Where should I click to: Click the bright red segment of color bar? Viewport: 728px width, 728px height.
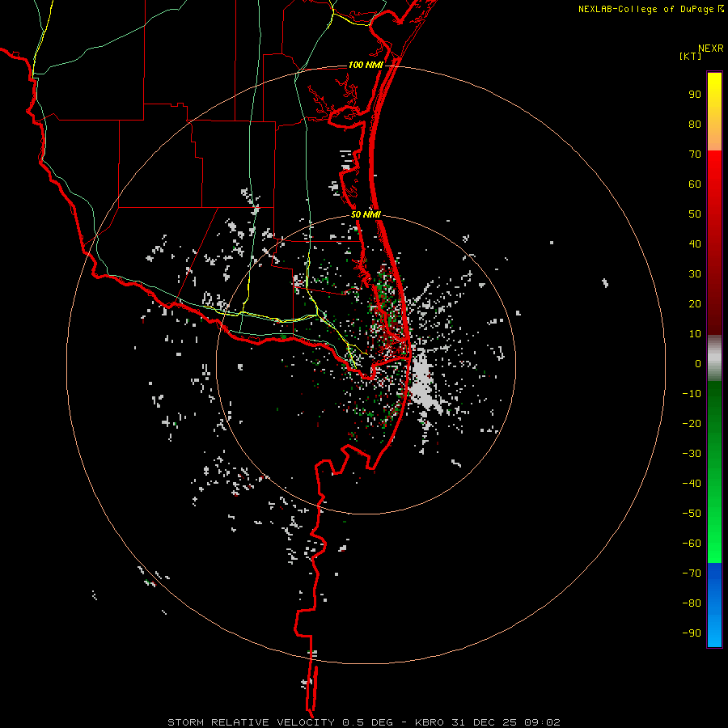pos(714,241)
